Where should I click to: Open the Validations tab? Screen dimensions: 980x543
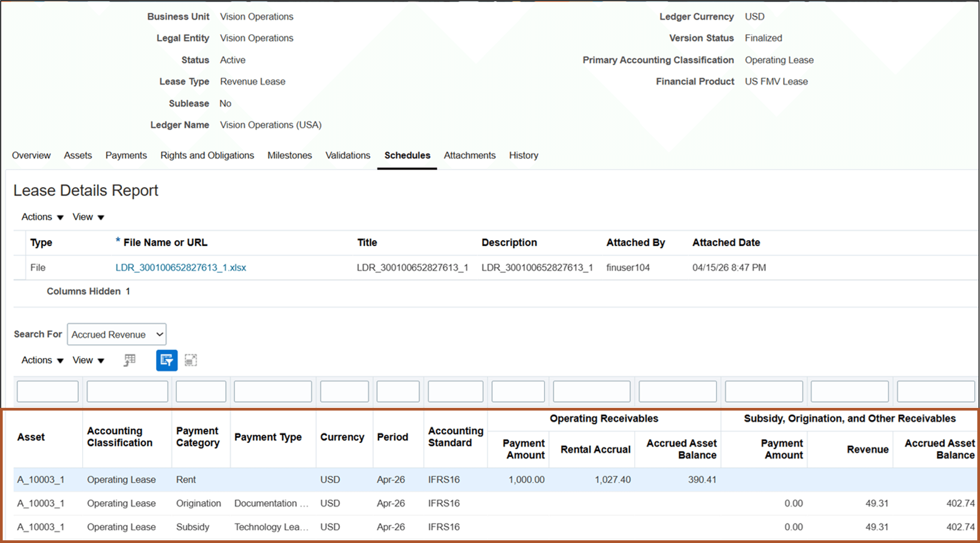(x=348, y=155)
